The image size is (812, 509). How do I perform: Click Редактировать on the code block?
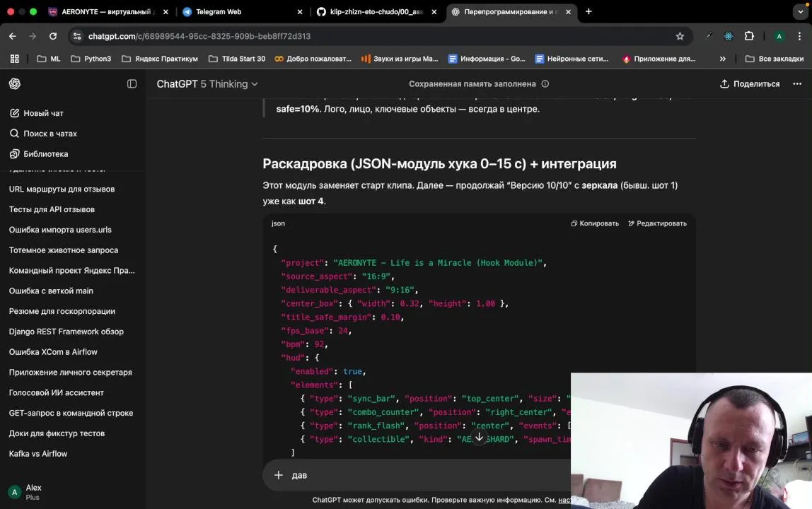point(657,223)
